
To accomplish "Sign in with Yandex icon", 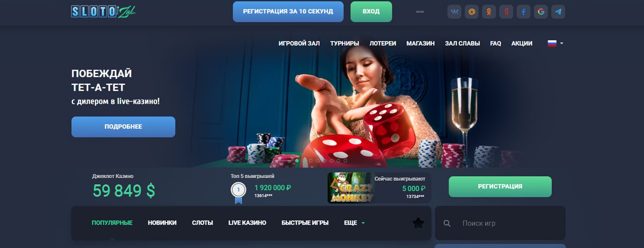I will click(506, 12).
